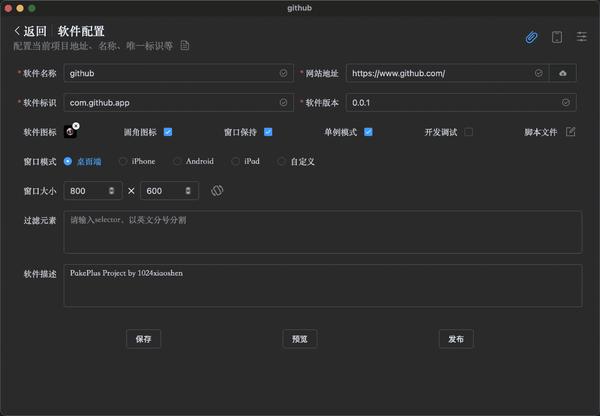Click the swap dimensions icon by size
The width and height of the screenshot is (600, 416).
tap(217, 190)
